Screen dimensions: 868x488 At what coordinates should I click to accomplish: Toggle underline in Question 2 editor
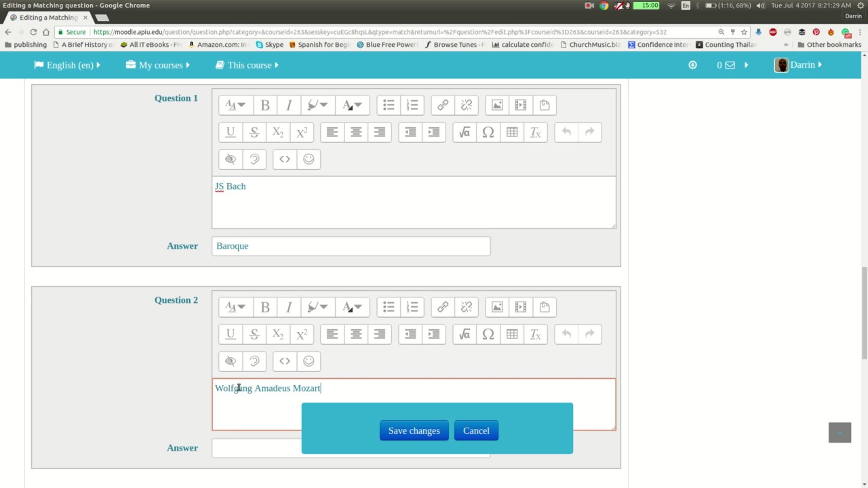(231, 334)
